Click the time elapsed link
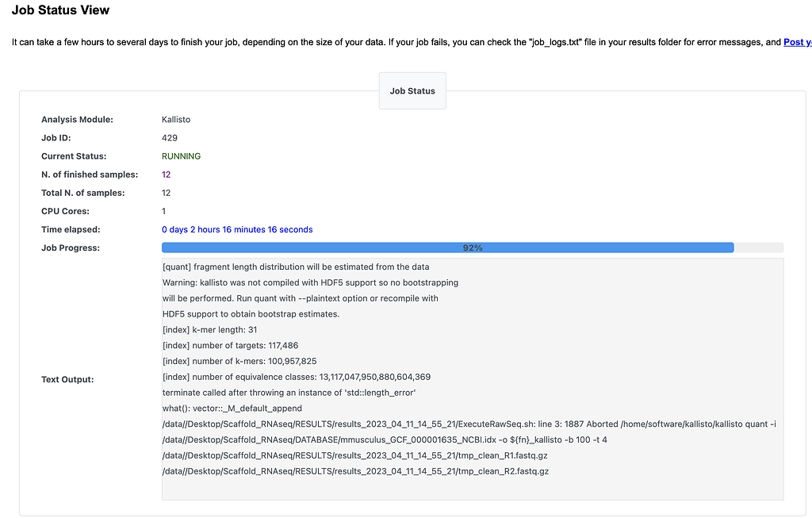The height and width of the screenshot is (518, 812). 236,229
